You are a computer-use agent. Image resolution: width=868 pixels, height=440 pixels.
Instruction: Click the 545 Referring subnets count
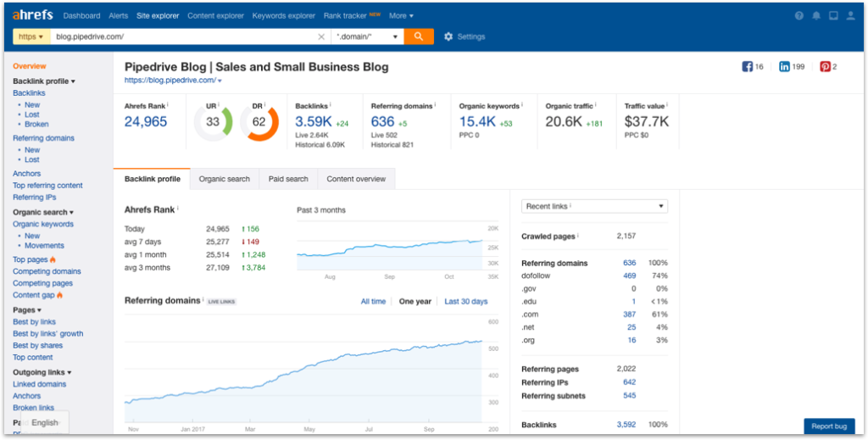(x=630, y=395)
